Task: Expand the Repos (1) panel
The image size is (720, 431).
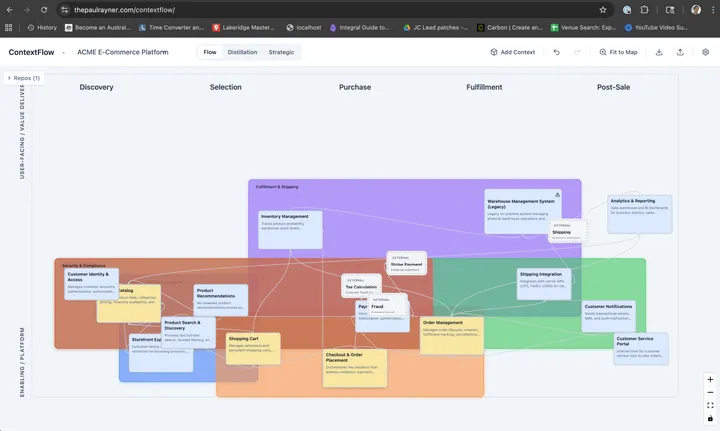Action: click(23, 77)
